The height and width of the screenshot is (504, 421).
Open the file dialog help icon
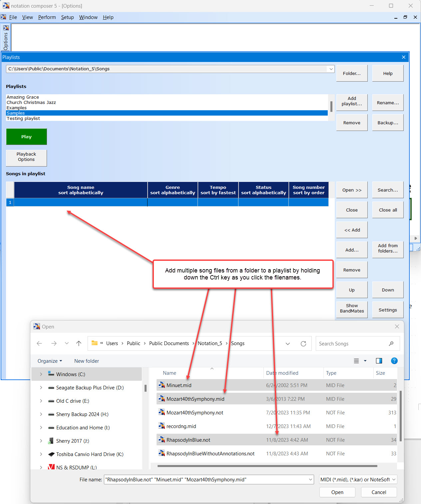[x=394, y=361]
